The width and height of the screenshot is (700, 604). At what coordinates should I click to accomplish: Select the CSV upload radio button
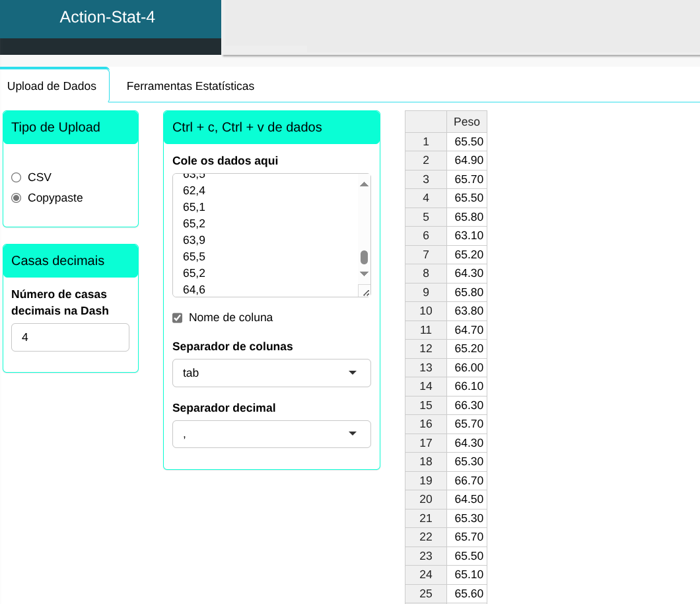point(17,177)
